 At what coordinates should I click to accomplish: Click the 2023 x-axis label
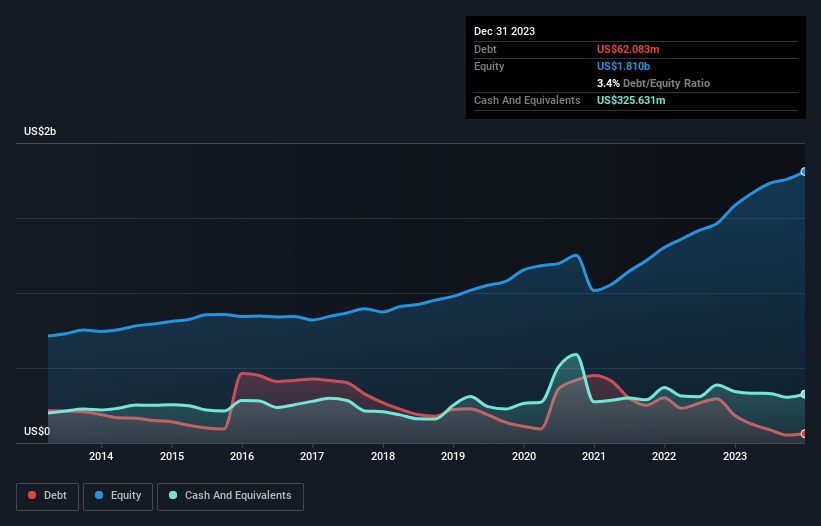[x=735, y=456]
